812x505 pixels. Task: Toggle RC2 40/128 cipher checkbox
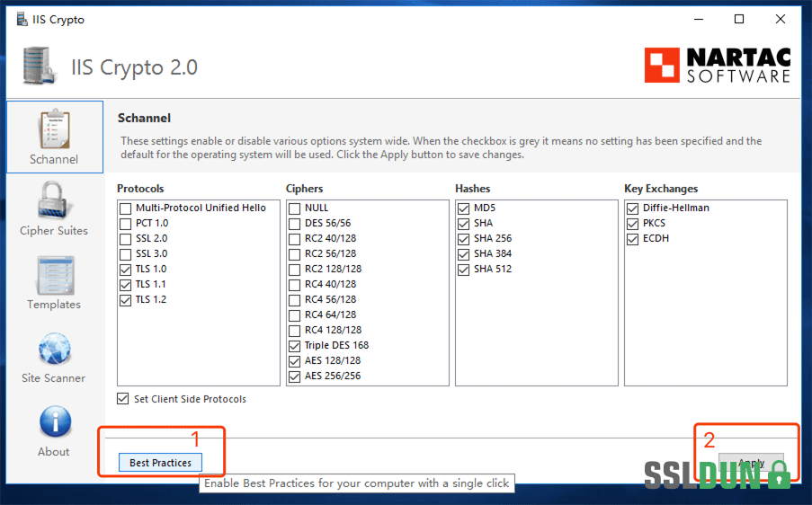click(x=294, y=239)
